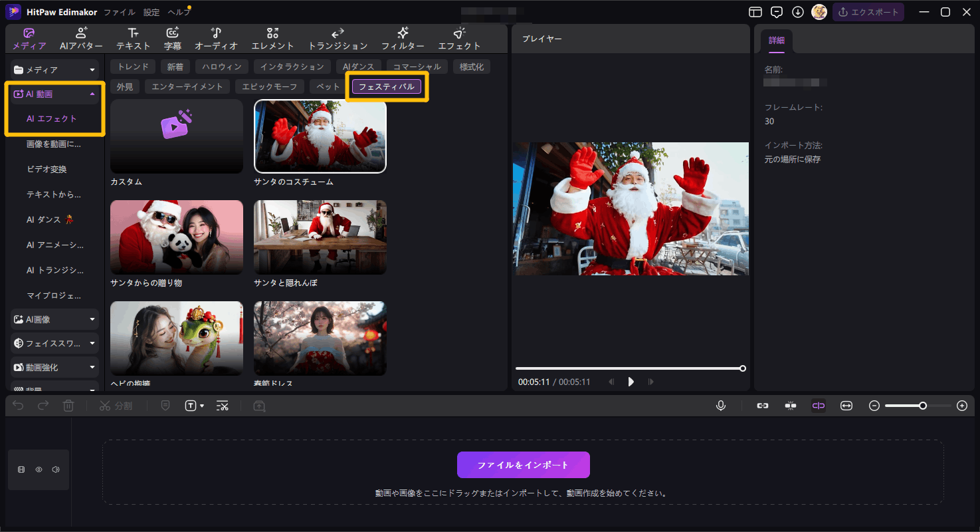Select the トランジション toolbar icon
The height and width of the screenshot is (532, 980).
coord(338,39)
